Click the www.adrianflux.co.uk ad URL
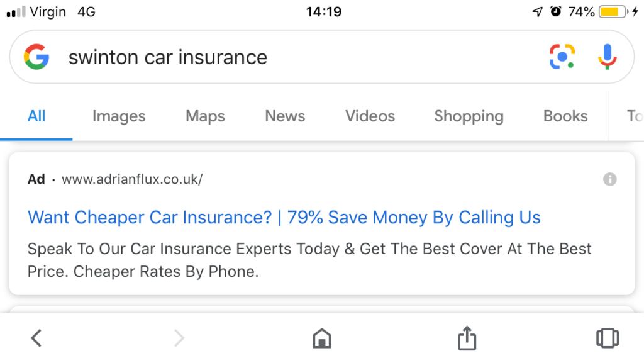 (132, 179)
